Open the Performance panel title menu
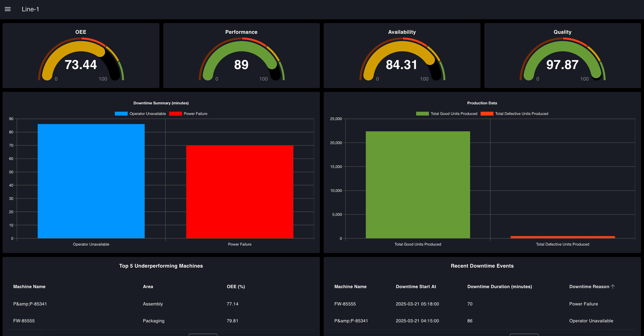Image resolution: width=644 pixels, height=336 pixels. click(241, 32)
